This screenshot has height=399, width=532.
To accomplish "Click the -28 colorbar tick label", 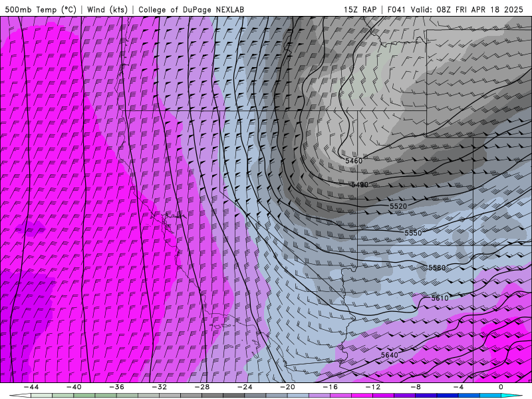I will point(202,387).
